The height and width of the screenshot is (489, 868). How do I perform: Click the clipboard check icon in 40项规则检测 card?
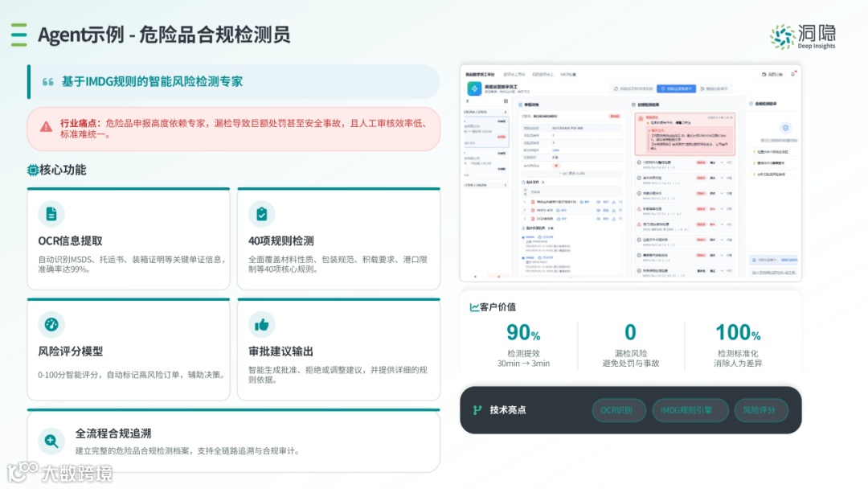[x=262, y=214]
